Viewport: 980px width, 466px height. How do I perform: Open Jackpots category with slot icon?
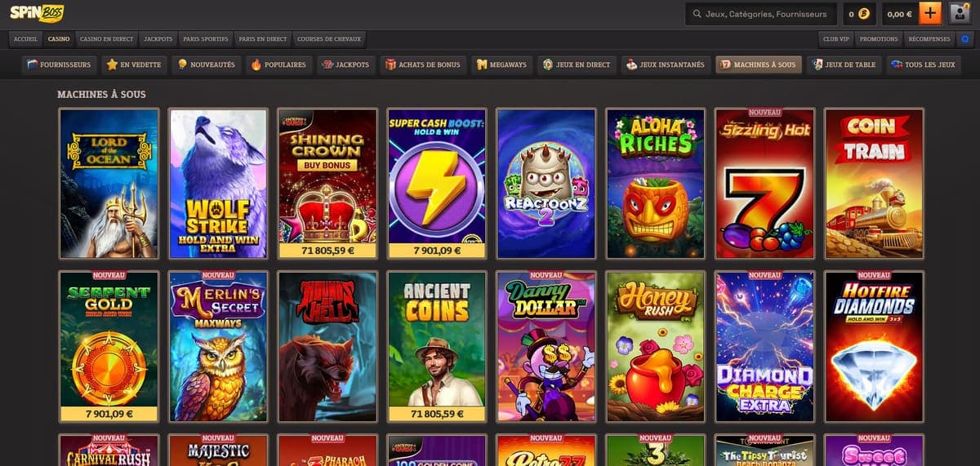pos(346,64)
